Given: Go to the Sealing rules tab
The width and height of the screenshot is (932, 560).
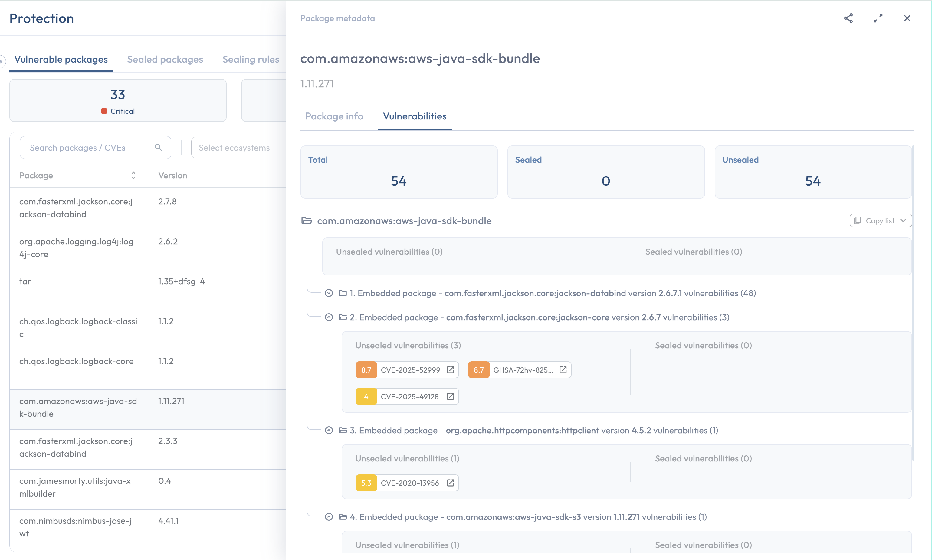Looking at the screenshot, I should click(251, 59).
